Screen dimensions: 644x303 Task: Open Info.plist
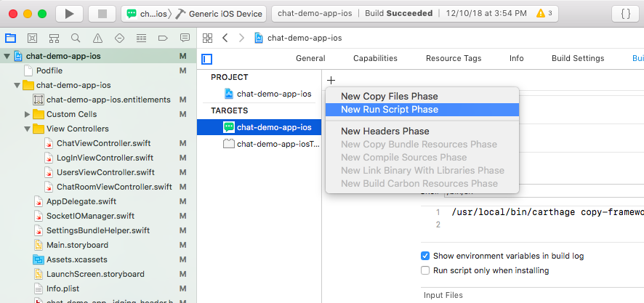click(63, 288)
